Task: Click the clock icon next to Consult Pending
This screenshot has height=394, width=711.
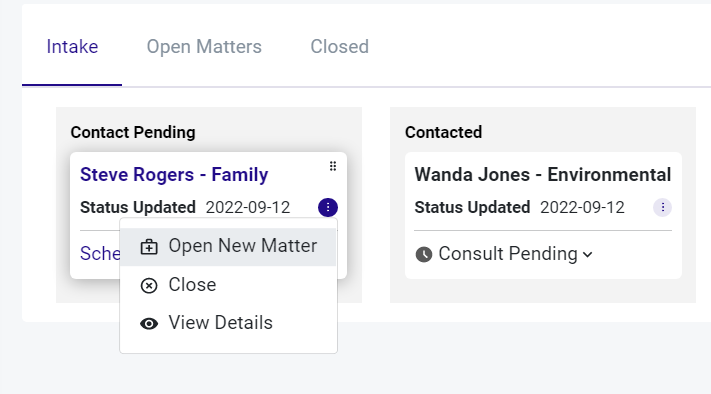Action: (424, 254)
